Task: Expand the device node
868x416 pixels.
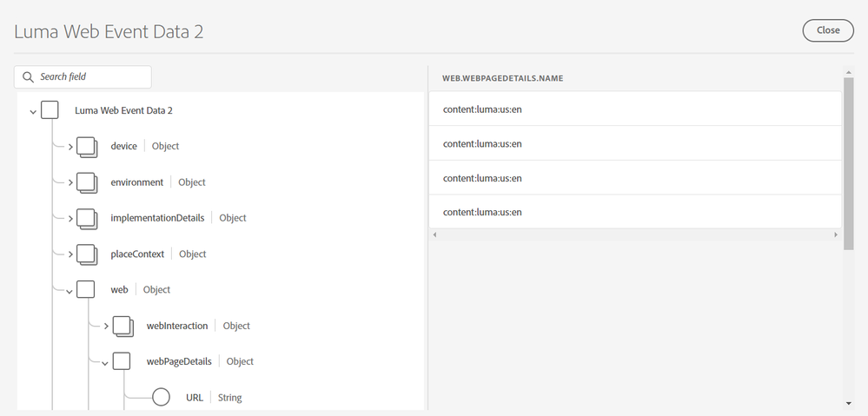Action: click(70, 147)
